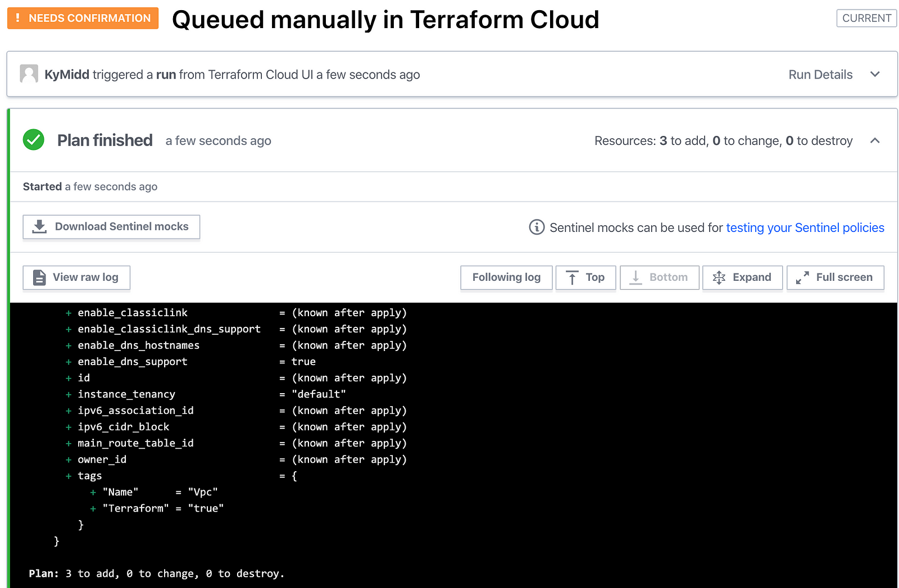The width and height of the screenshot is (899, 588).
Task: Click enable_dns_support = true line
Action: pos(190,362)
